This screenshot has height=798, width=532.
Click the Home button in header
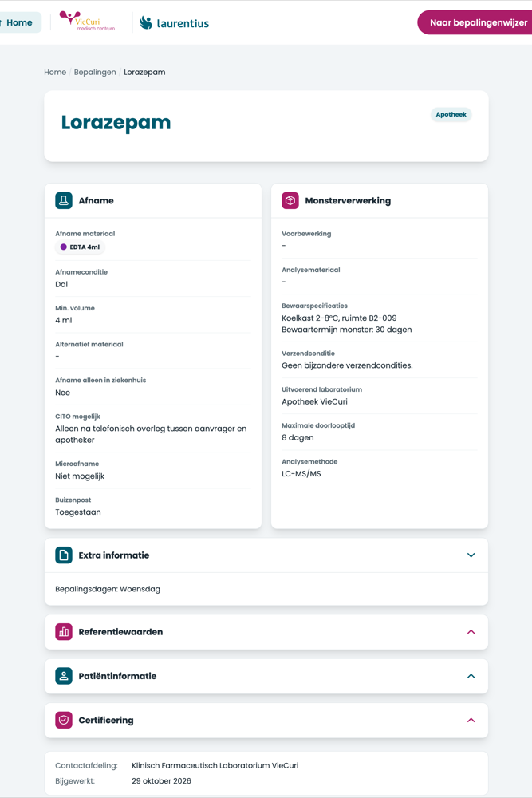point(19,22)
